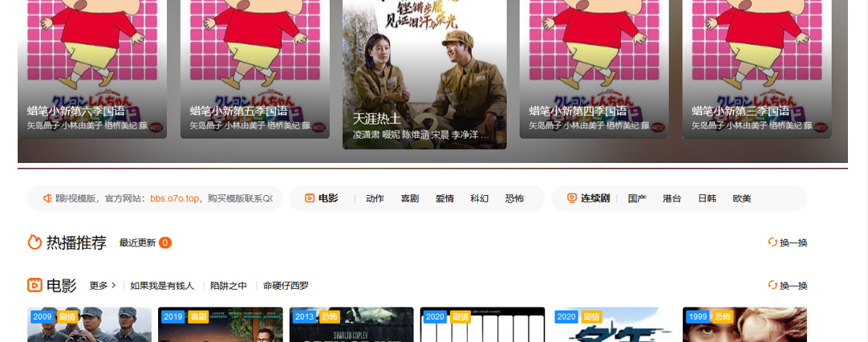Click the 剧情 genre tag on 2009 poster
Viewport: 868px width, 342px height.
point(67,317)
